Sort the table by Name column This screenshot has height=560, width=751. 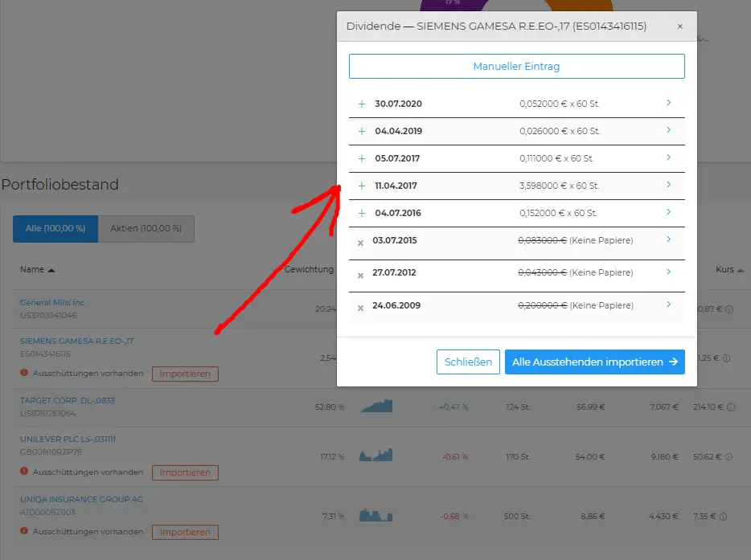click(x=37, y=269)
